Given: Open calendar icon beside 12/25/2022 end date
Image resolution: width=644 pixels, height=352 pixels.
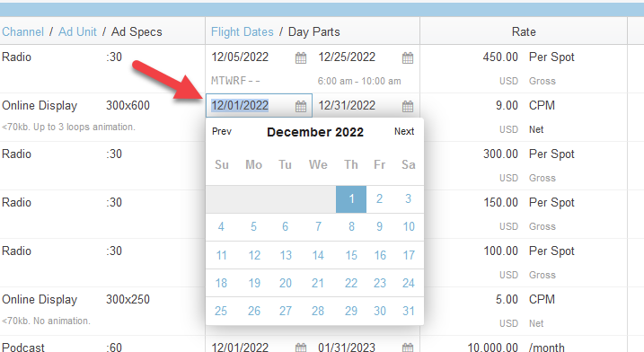Looking at the screenshot, I should pos(408,57).
